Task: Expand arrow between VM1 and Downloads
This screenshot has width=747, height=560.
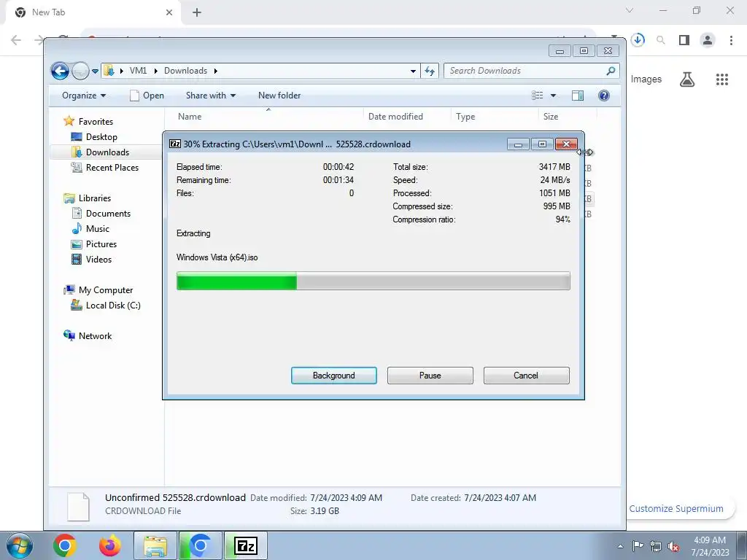Action: point(155,71)
